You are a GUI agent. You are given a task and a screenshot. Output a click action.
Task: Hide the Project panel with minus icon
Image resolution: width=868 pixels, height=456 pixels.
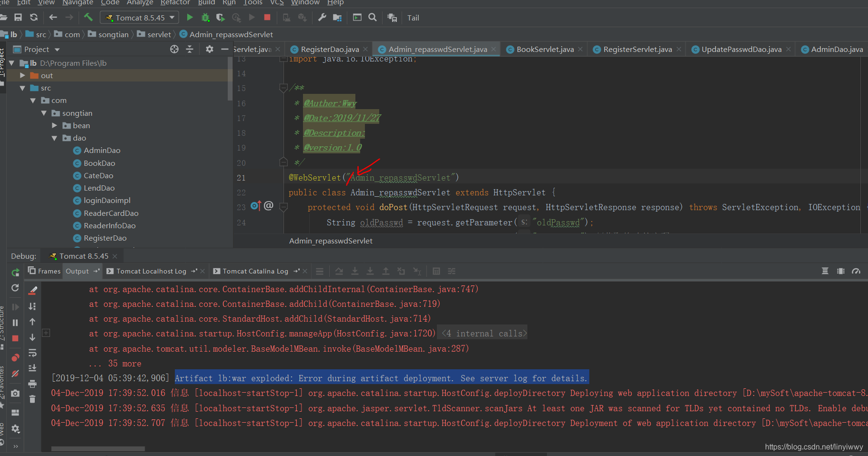pos(225,49)
